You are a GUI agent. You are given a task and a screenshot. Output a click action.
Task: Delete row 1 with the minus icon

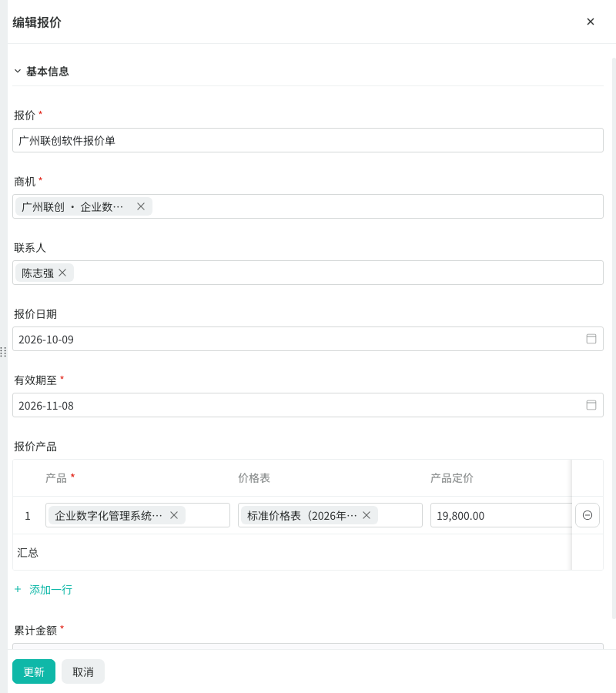588,515
